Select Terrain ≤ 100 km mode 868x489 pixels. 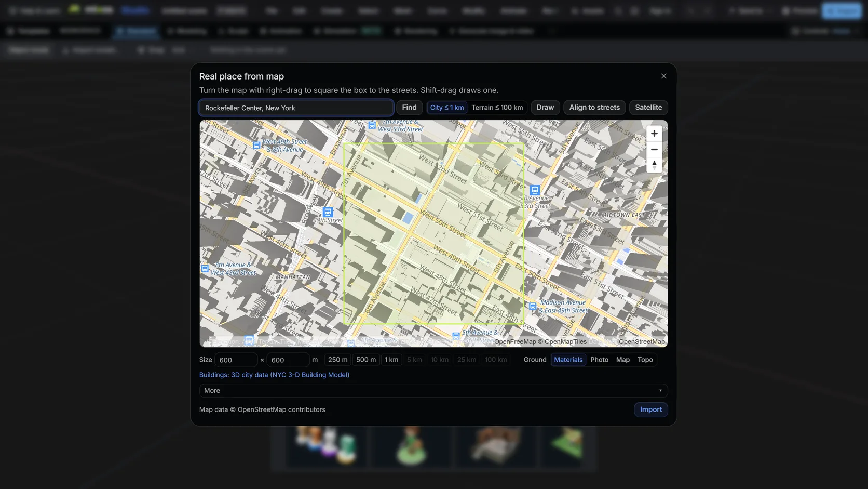click(497, 108)
